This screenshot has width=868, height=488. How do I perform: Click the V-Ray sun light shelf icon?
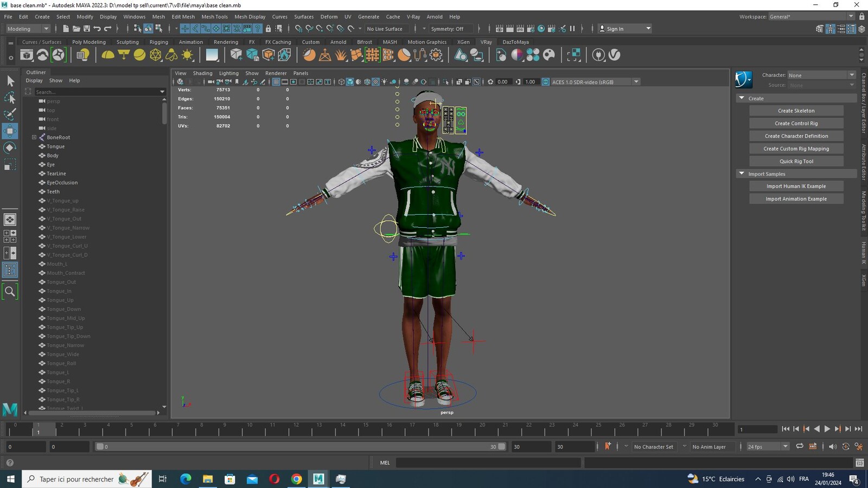click(187, 55)
